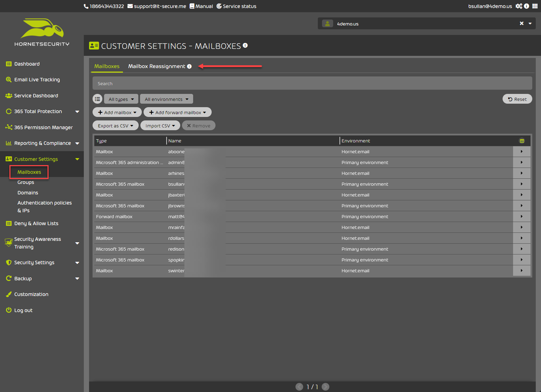Open the Add forward mailbox dropdown
The height and width of the screenshot is (392, 541).
tap(177, 112)
